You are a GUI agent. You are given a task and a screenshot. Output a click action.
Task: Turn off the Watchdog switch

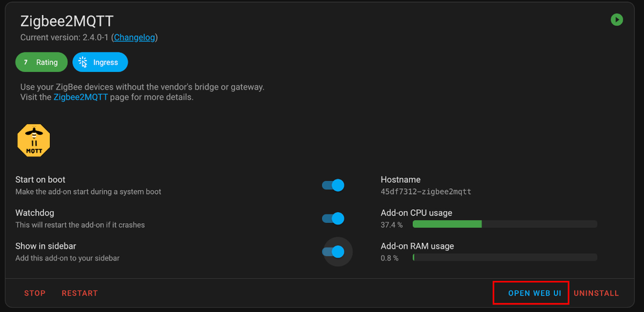(x=334, y=219)
